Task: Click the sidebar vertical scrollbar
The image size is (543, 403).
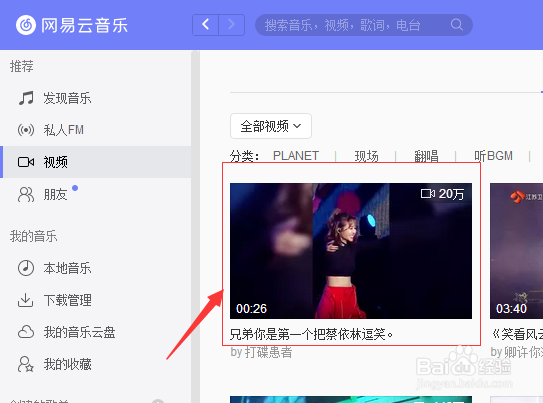Action: [x=195, y=226]
